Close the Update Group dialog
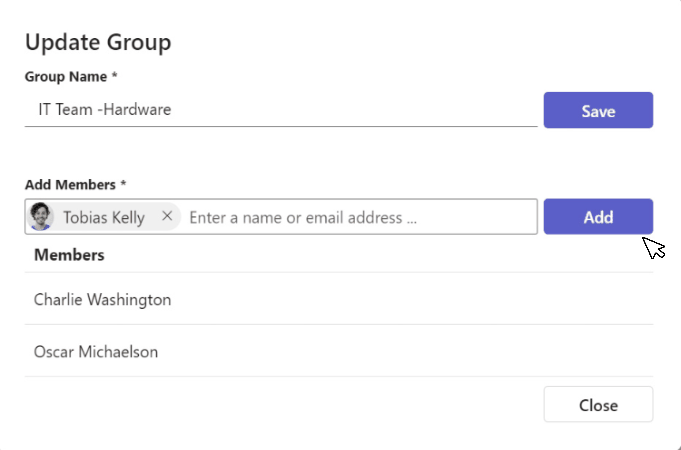 click(x=598, y=404)
